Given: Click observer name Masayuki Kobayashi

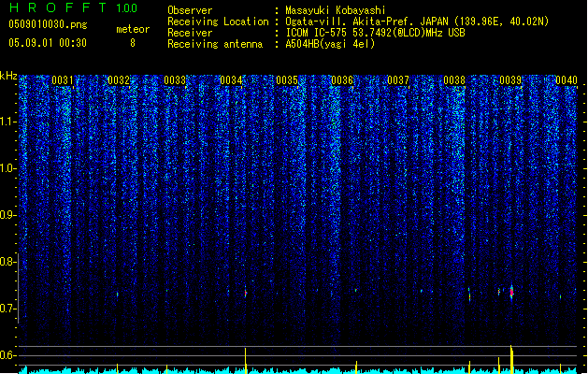Looking at the screenshot, I should click(335, 10).
